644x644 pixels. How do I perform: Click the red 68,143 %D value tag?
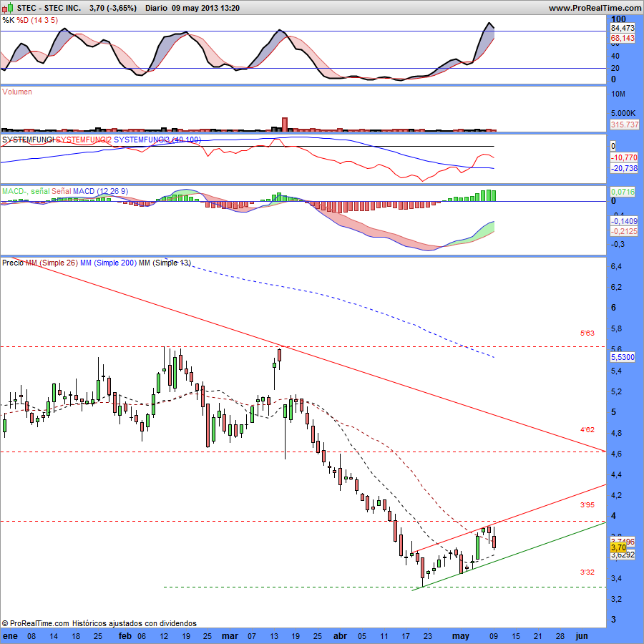[x=623, y=38]
